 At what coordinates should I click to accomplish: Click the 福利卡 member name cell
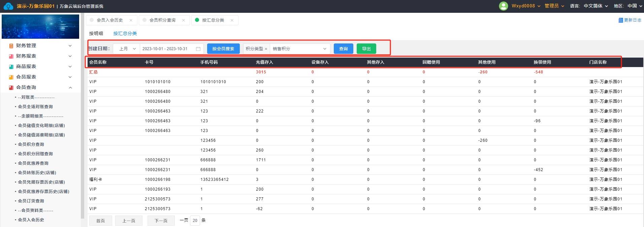click(96, 180)
